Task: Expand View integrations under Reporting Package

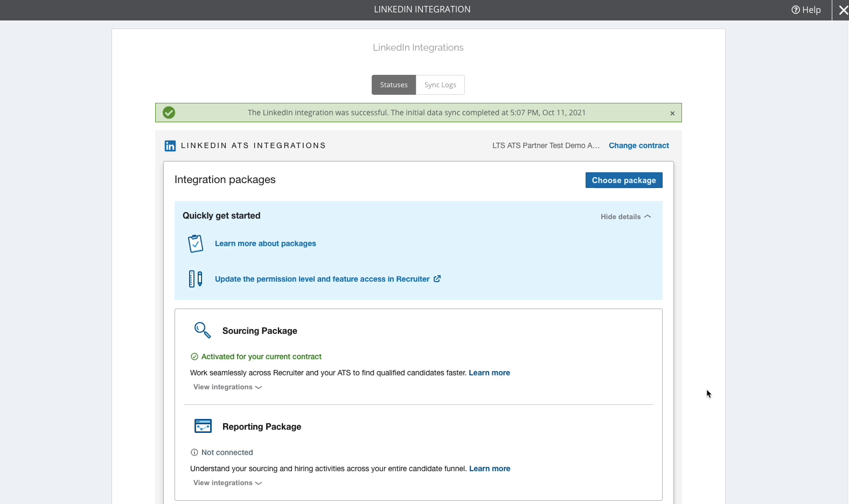Action: point(227,483)
